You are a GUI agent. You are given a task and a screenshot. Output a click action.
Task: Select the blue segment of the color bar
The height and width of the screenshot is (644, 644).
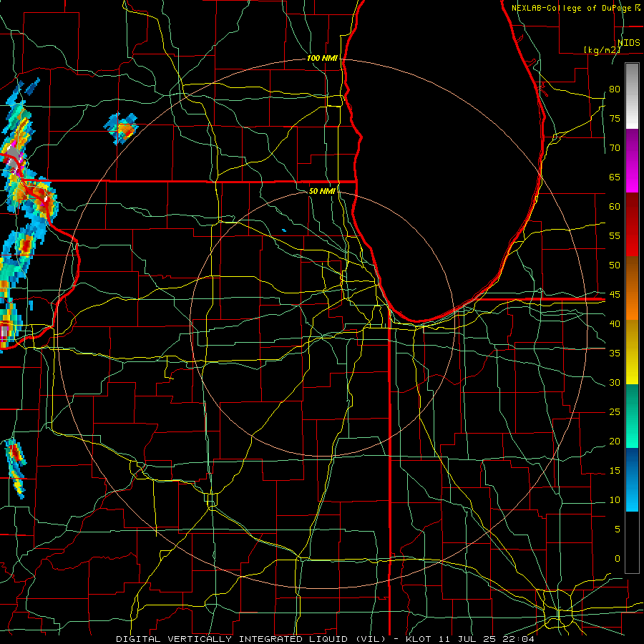(632, 479)
